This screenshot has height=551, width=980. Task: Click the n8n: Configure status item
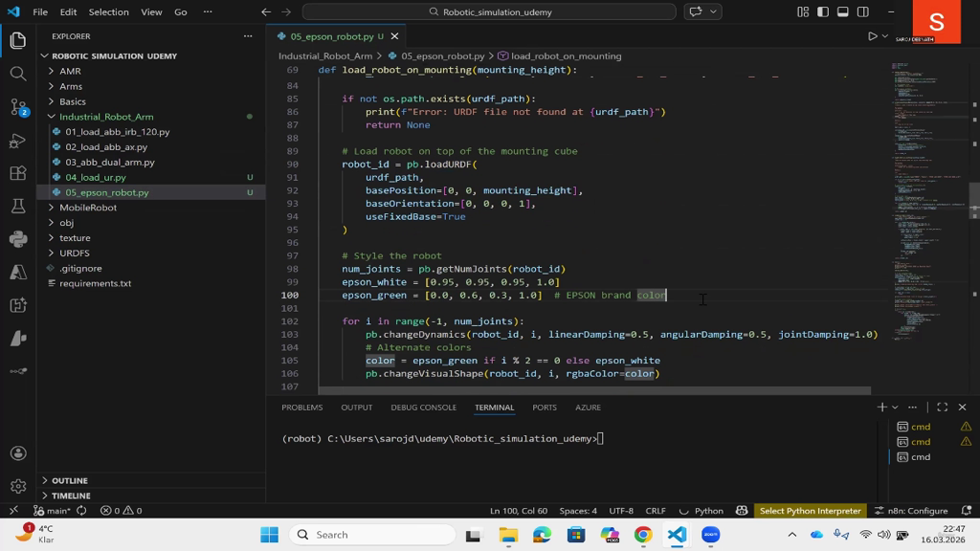[911, 511]
